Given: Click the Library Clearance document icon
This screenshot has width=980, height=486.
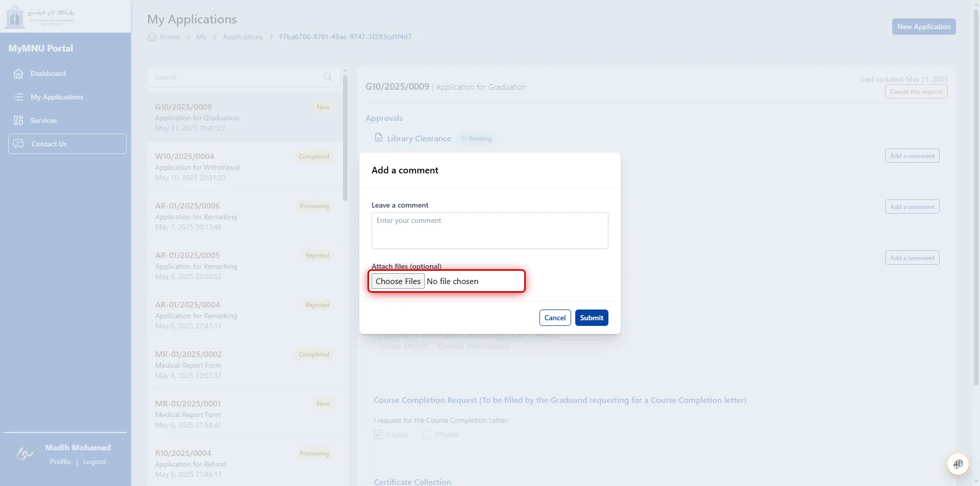Looking at the screenshot, I should point(379,138).
